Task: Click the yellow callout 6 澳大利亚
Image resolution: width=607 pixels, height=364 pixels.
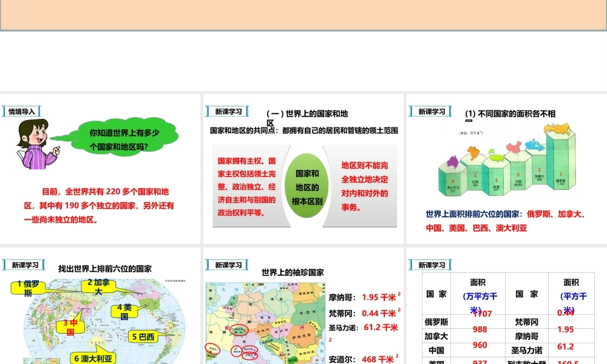Action: (93, 359)
